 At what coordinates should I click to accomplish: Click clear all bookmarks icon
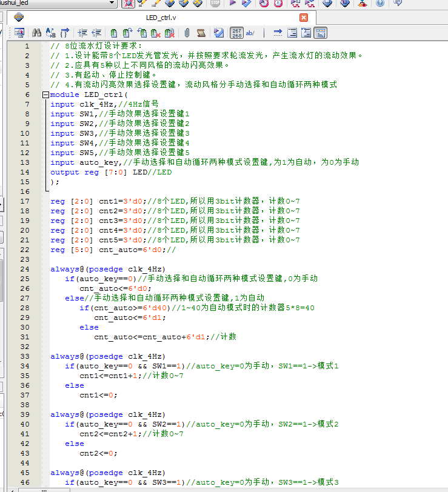tap(170, 33)
